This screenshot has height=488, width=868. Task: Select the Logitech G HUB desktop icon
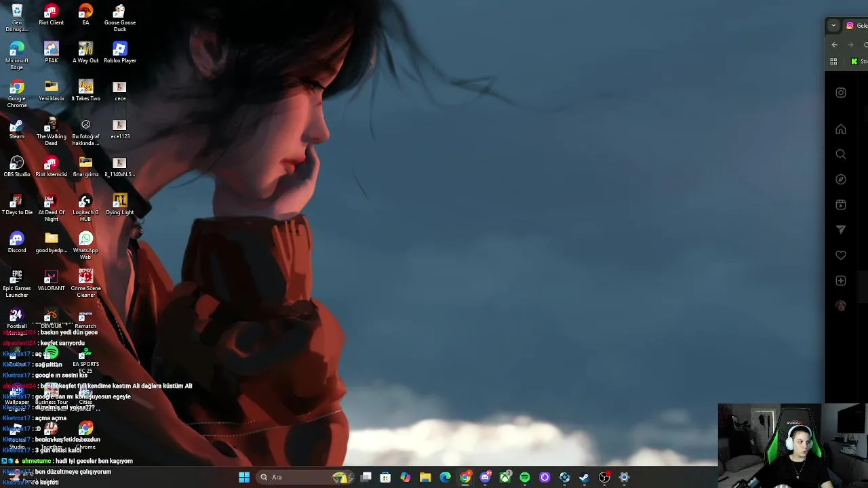pyautogui.click(x=85, y=208)
